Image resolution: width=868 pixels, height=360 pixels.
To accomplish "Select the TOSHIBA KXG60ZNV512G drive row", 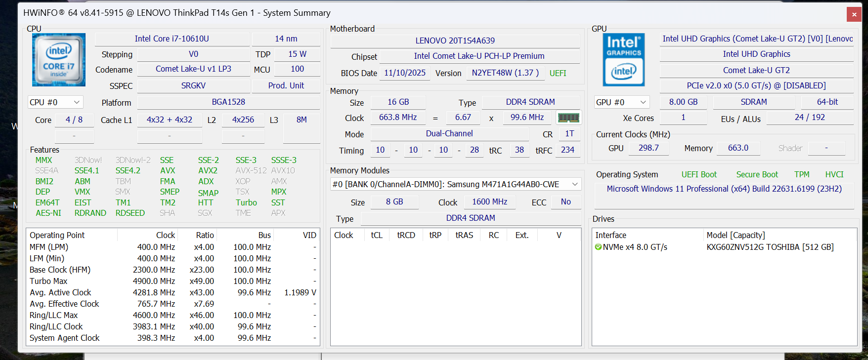I will pos(770,247).
